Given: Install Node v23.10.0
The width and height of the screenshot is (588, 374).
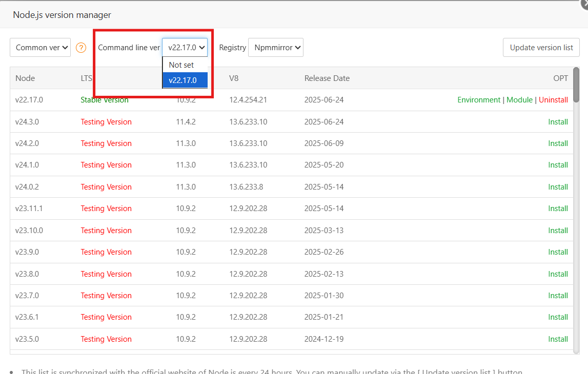Looking at the screenshot, I should click(x=558, y=230).
